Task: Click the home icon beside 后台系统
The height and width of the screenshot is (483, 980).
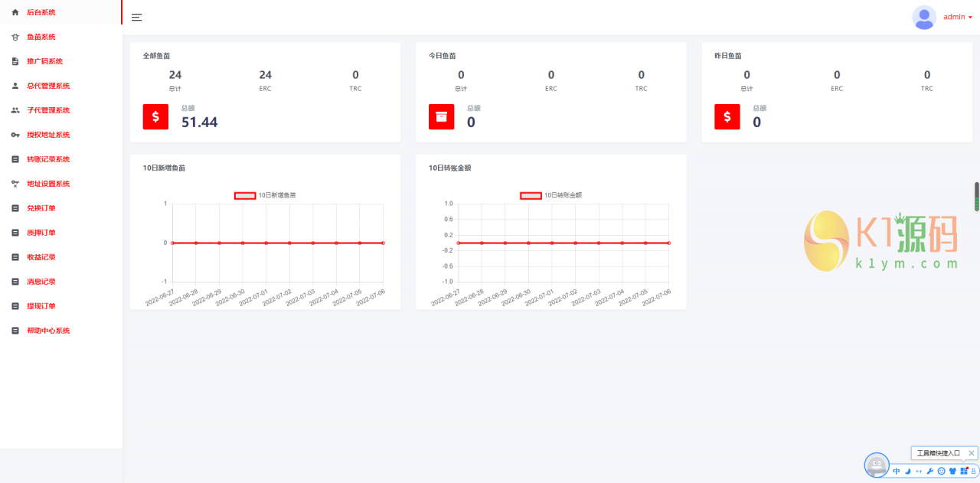Action: coord(15,12)
